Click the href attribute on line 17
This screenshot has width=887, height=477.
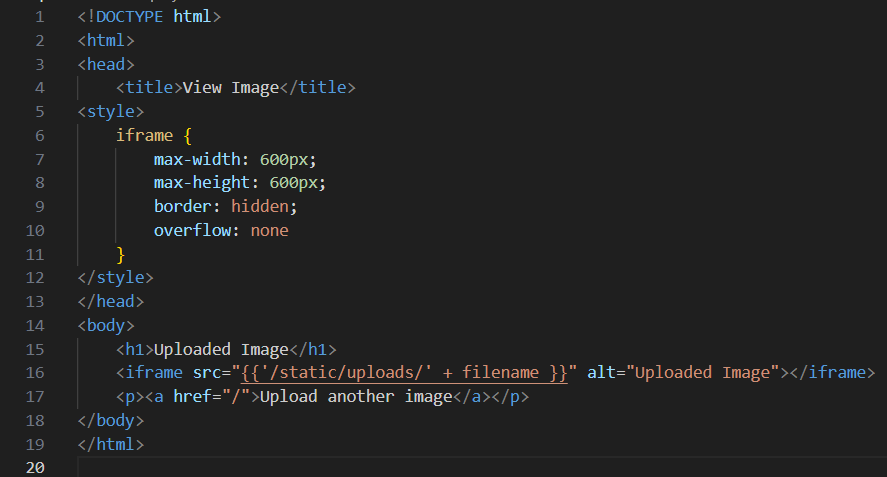coord(192,397)
